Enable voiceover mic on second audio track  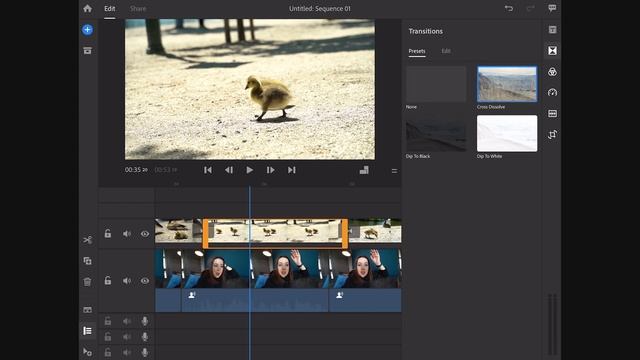coord(145,337)
